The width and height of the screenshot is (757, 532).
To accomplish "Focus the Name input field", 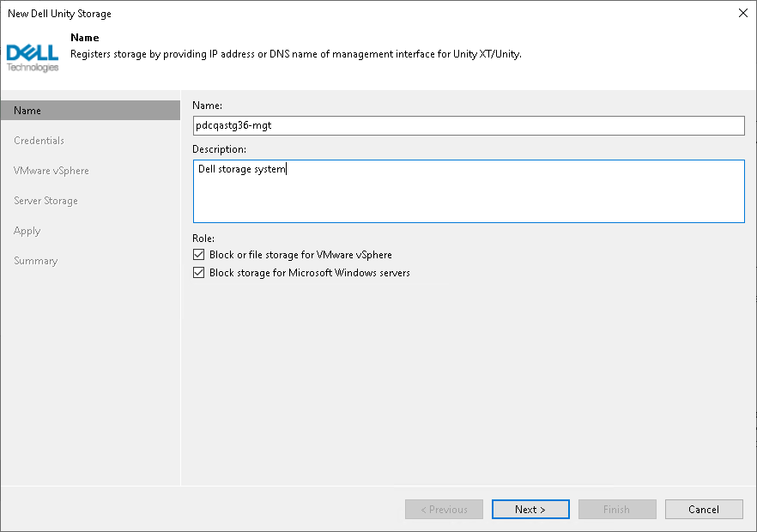I will point(469,125).
